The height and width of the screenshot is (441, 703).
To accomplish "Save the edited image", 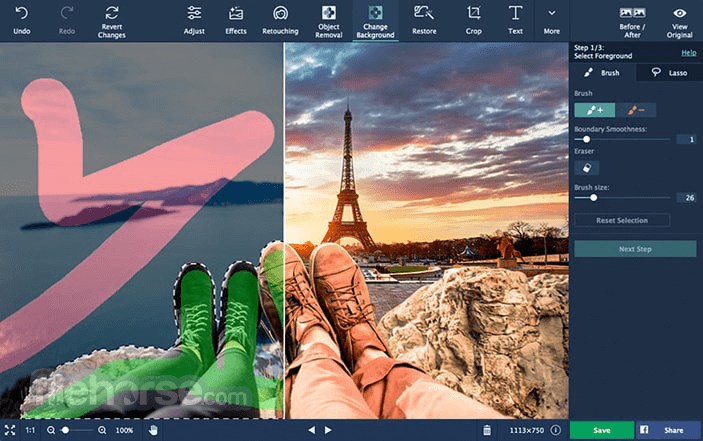I will (602, 430).
